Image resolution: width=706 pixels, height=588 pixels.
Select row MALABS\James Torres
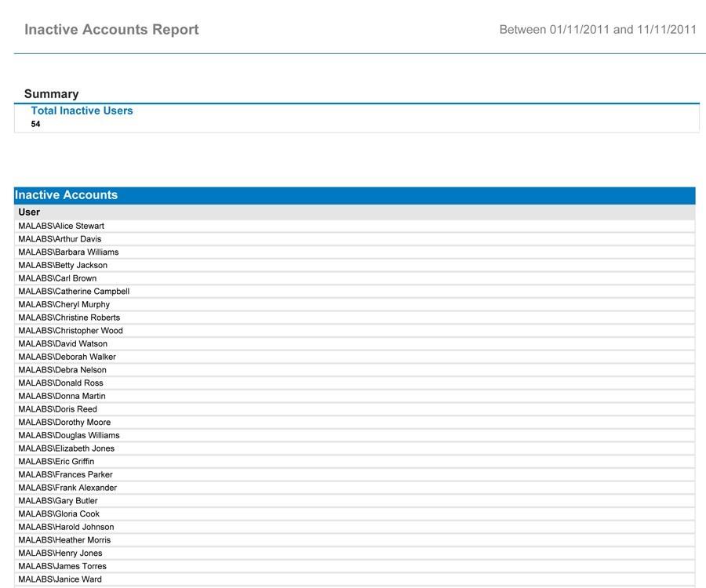pos(355,565)
